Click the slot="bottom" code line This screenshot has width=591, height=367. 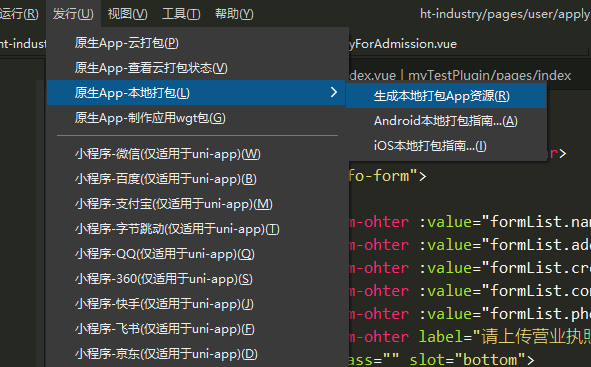[x=442, y=359]
